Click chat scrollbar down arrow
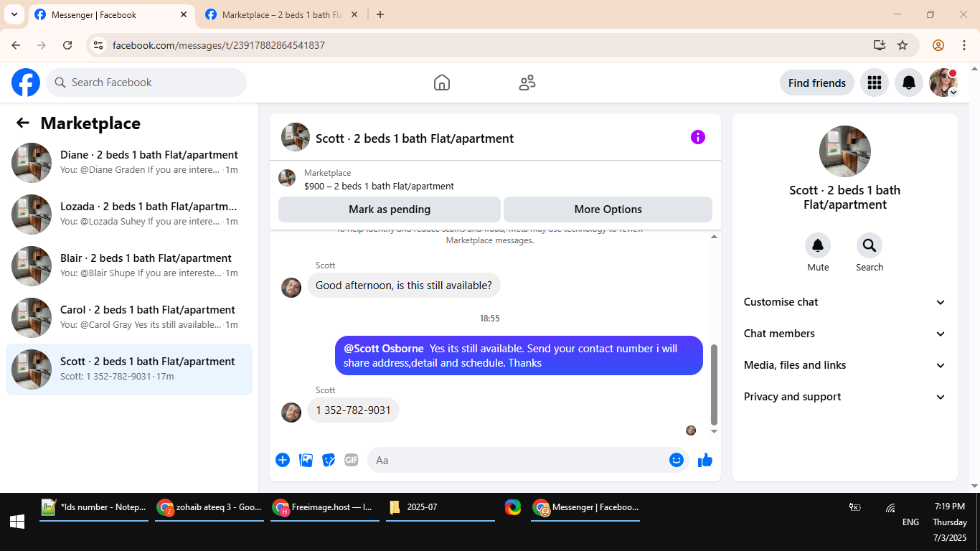Screen dimensions: 980x551 click(714, 431)
